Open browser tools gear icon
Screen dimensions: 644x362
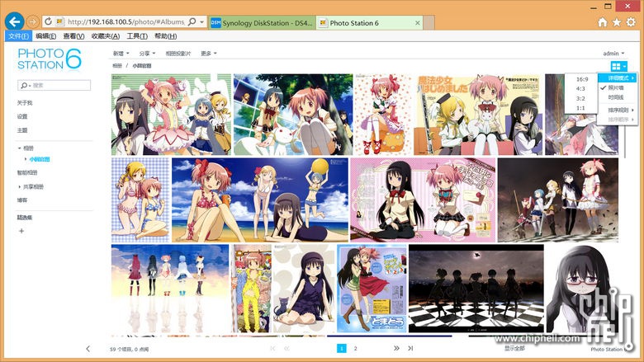click(x=631, y=22)
